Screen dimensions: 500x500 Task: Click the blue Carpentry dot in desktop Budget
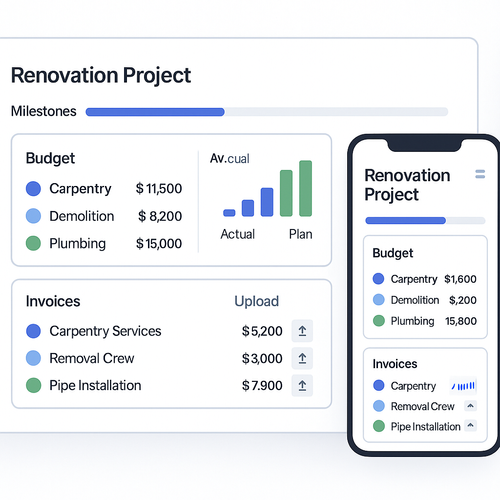pos(33,189)
